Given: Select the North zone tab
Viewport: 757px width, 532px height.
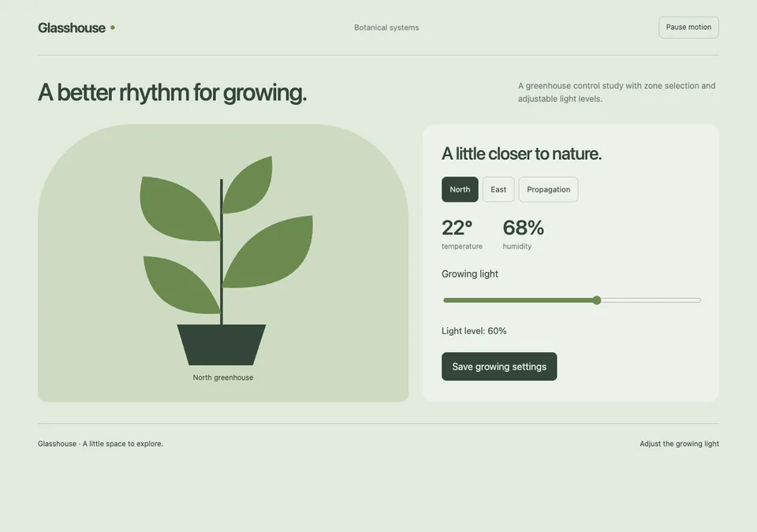Looking at the screenshot, I should (x=460, y=189).
